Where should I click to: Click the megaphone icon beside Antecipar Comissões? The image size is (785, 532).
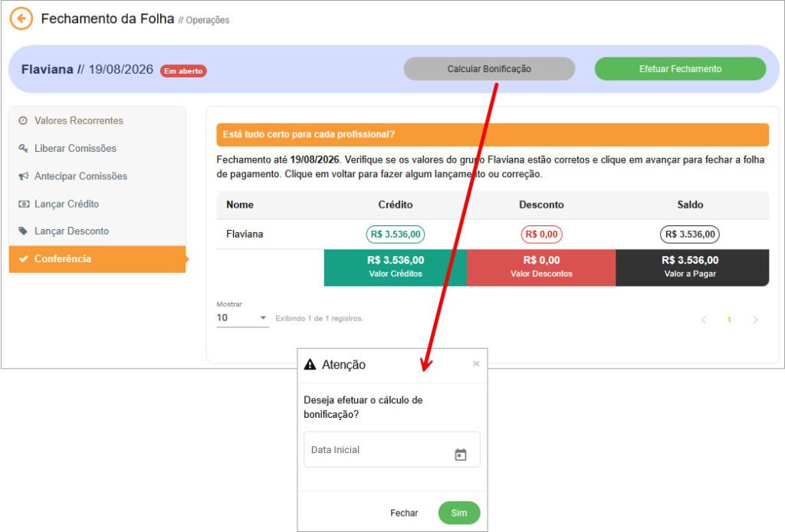(x=23, y=176)
